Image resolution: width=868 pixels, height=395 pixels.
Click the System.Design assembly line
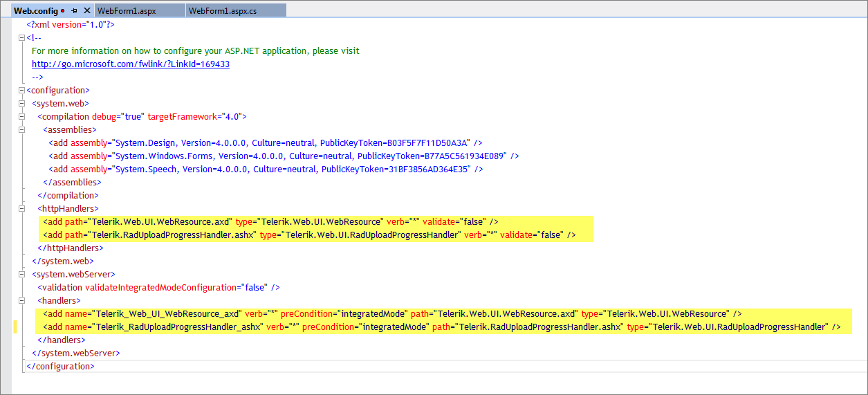pyautogui.click(x=265, y=143)
